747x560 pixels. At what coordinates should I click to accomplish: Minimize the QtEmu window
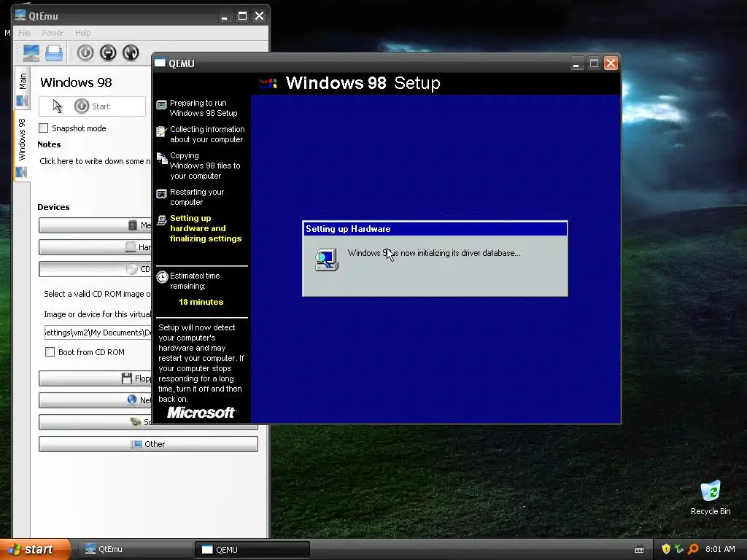pos(225,16)
